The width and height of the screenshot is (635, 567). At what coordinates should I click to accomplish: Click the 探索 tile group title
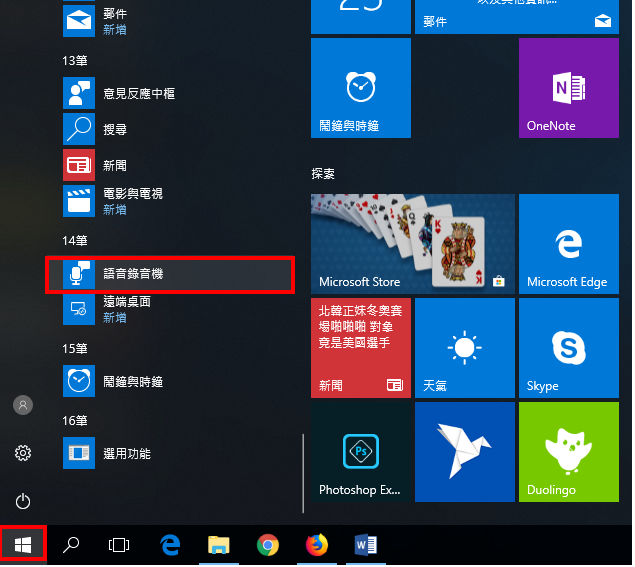coord(323,174)
